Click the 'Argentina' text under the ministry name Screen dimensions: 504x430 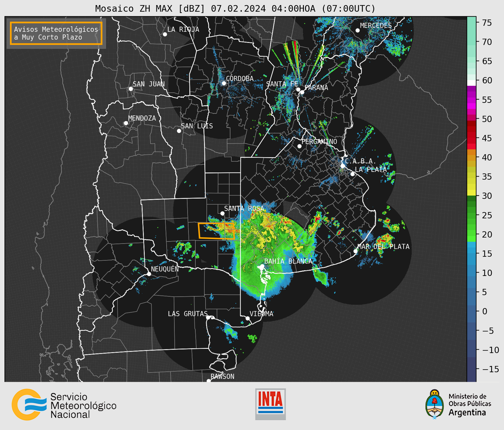coord(467,413)
